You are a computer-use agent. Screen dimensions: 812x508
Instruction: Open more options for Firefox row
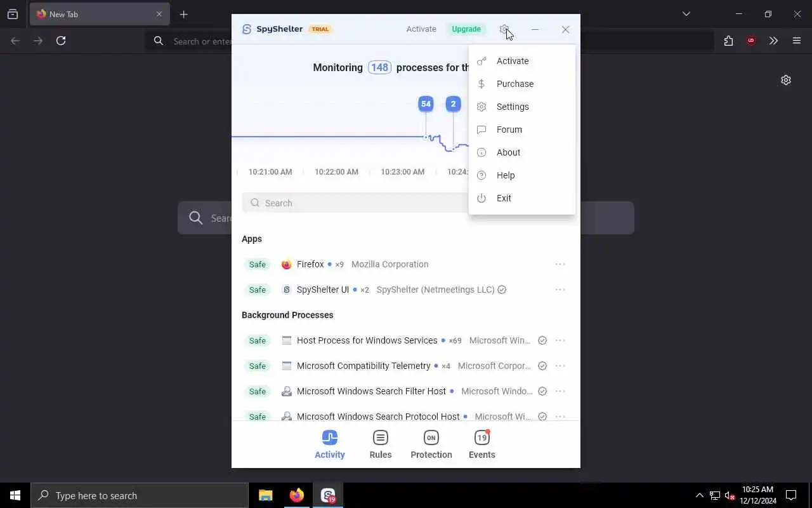[560, 264]
